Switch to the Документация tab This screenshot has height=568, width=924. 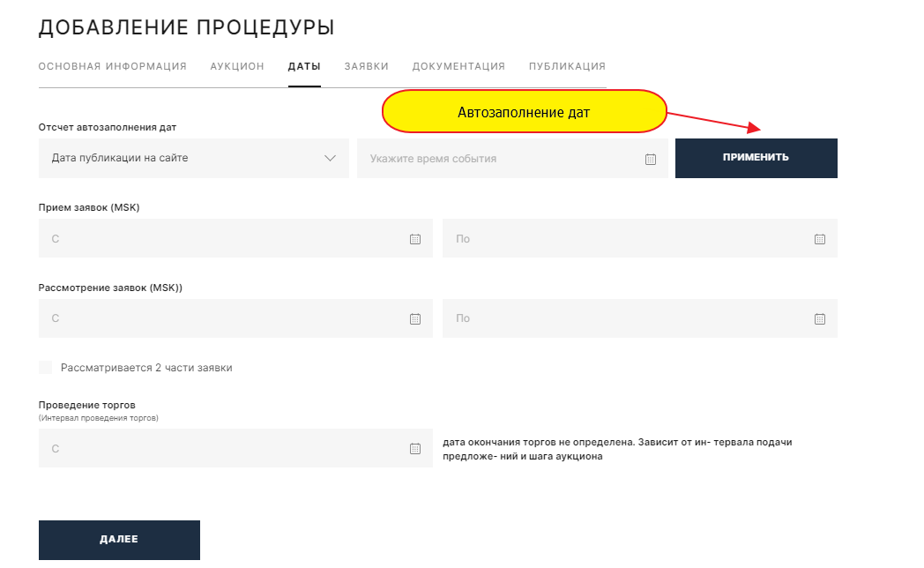(458, 66)
